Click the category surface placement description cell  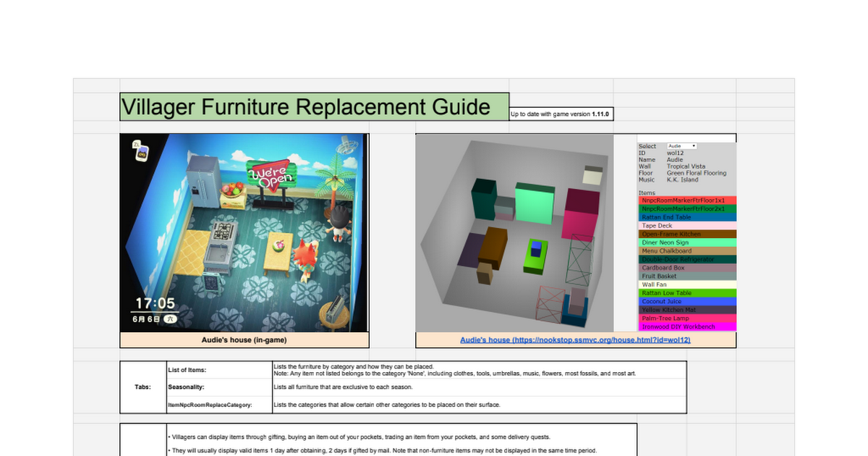coord(479,405)
